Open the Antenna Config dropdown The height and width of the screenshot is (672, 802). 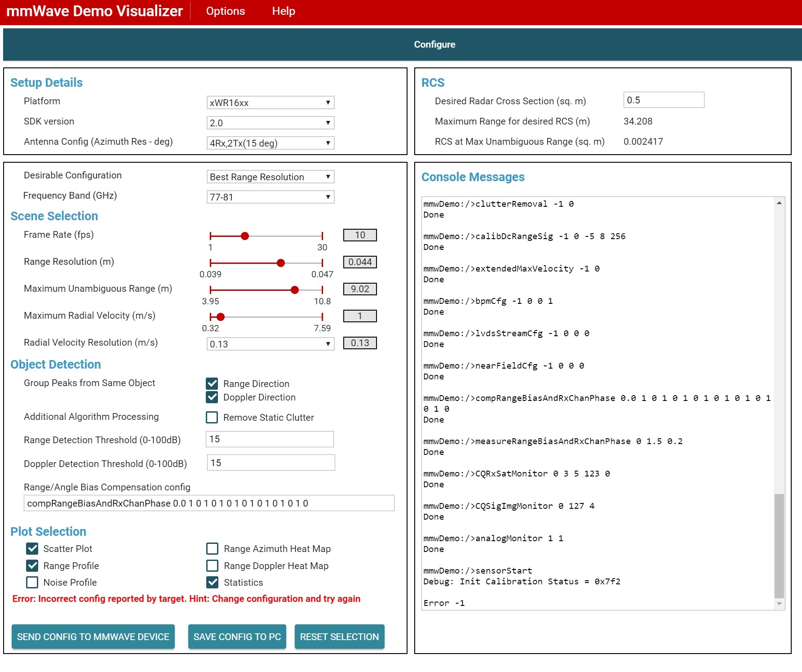pyautogui.click(x=270, y=143)
